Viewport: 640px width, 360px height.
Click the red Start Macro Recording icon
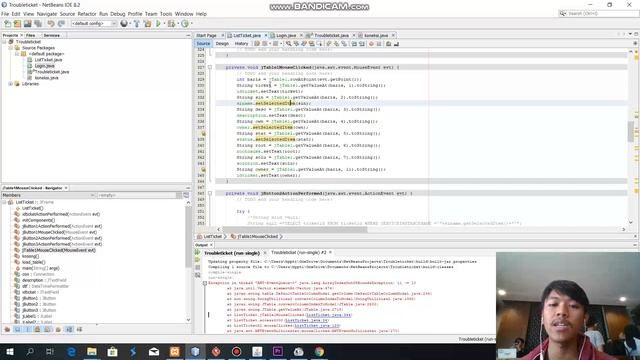coord(371,44)
